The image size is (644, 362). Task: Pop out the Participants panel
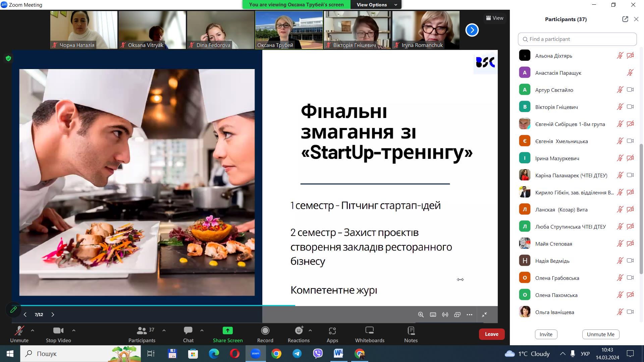[x=625, y=19]
